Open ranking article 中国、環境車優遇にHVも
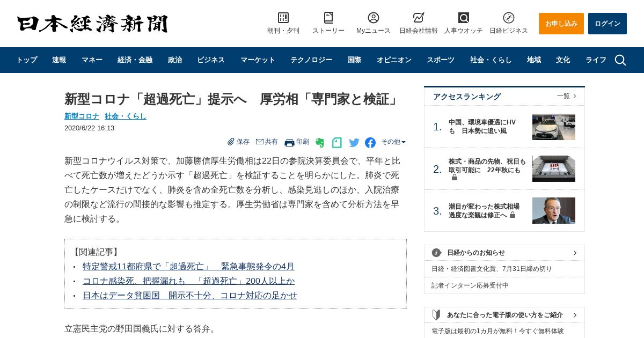The image size is (644, 338). tap(482, 127)
